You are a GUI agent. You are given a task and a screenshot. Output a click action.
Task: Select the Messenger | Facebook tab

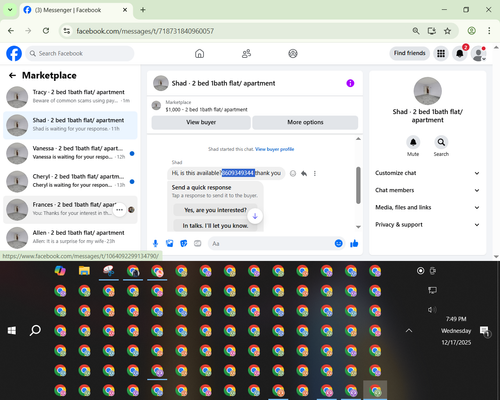[76, 10]
